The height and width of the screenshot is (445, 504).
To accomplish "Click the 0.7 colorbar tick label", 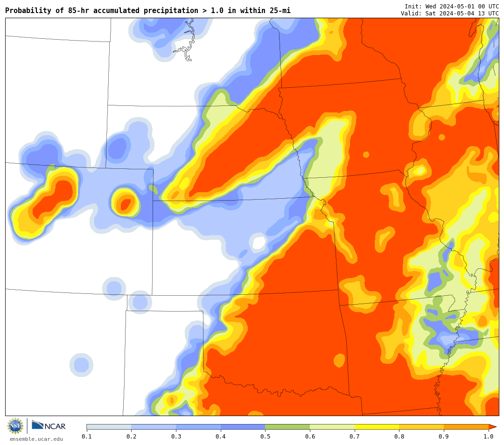I will coord(355,436).
